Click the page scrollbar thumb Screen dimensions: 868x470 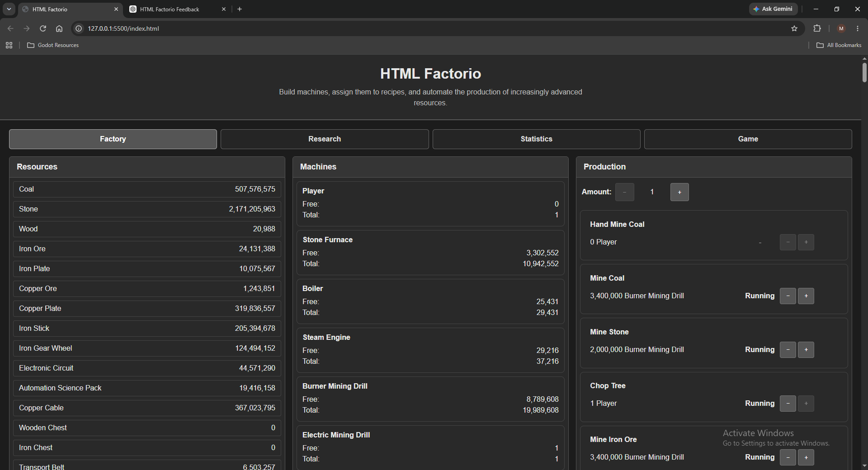(x=864, y=72)
